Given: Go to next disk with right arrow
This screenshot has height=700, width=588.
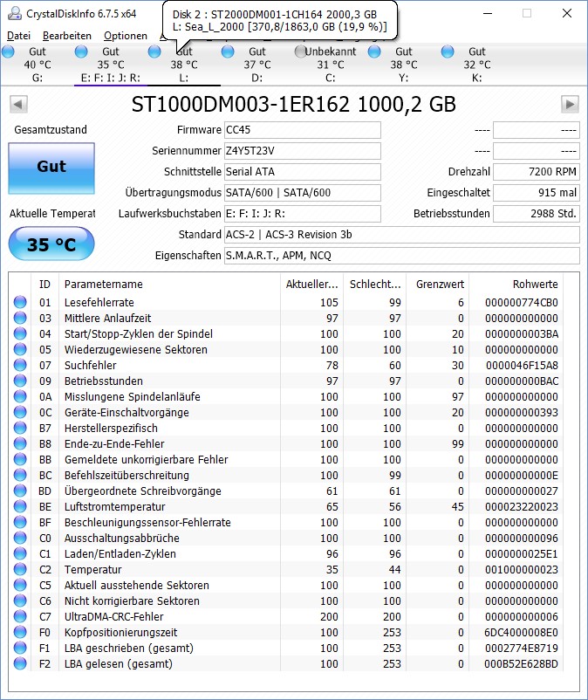Looking at the screenshot, I should (x=570, y=105).
